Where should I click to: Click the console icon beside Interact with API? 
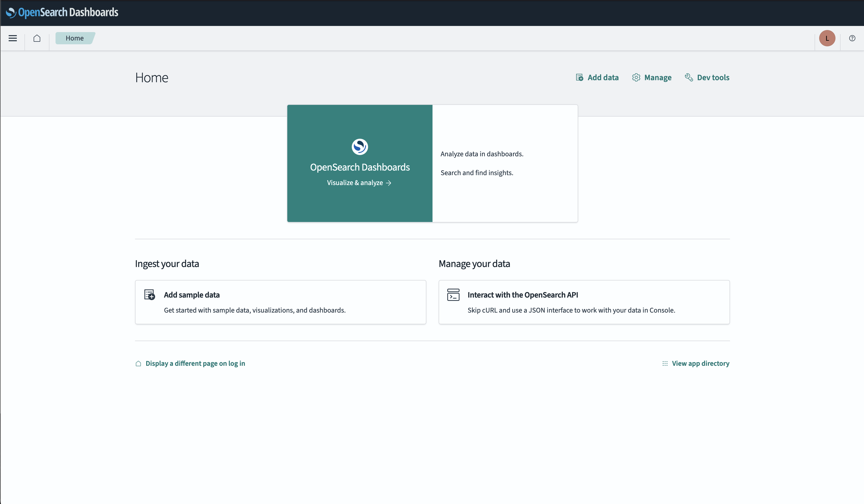click(x=453, y=295)
